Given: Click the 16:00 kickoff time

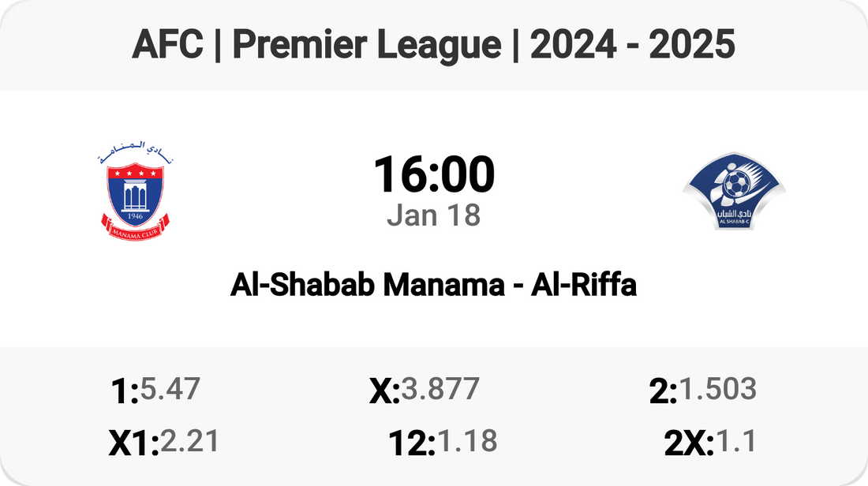Looking at the screenshot, I should coord(433,174).
